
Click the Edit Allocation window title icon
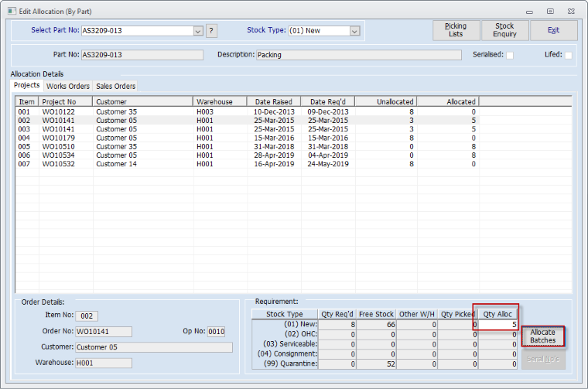(12, 11)
